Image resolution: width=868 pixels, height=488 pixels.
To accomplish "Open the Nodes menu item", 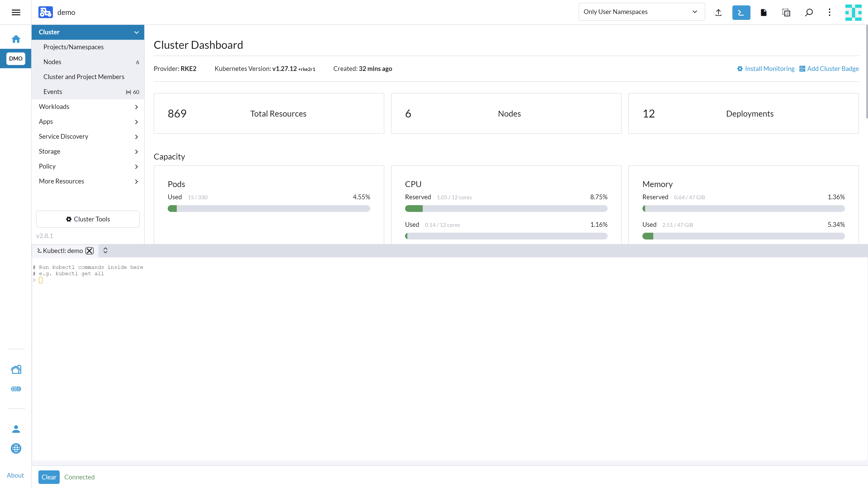I will coord(52,62).
